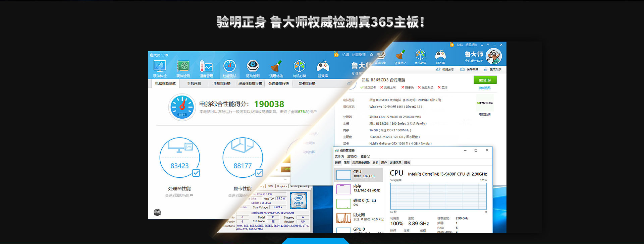Switch to 处理器排行榜 tab
The width and height of the screenshot is (644, 244).
pos(278,83)
